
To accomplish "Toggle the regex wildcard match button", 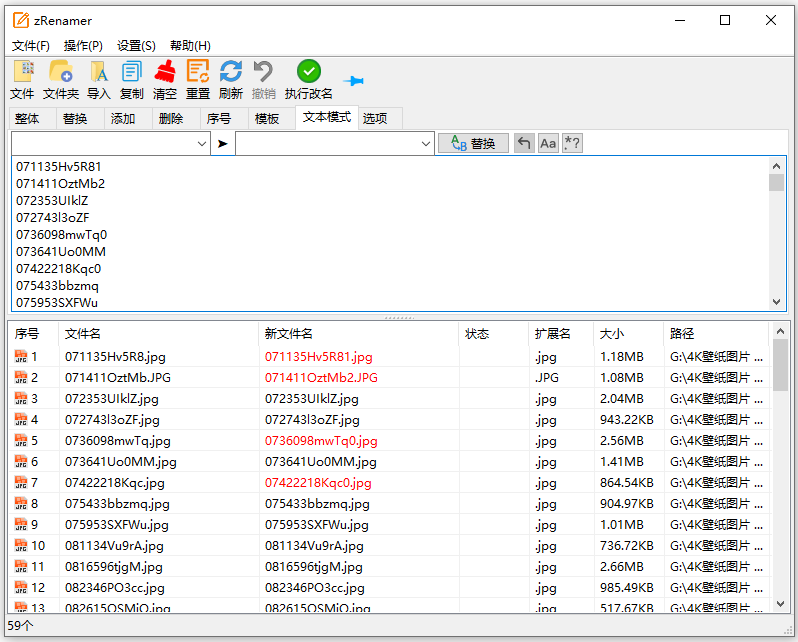I will 572,144.
